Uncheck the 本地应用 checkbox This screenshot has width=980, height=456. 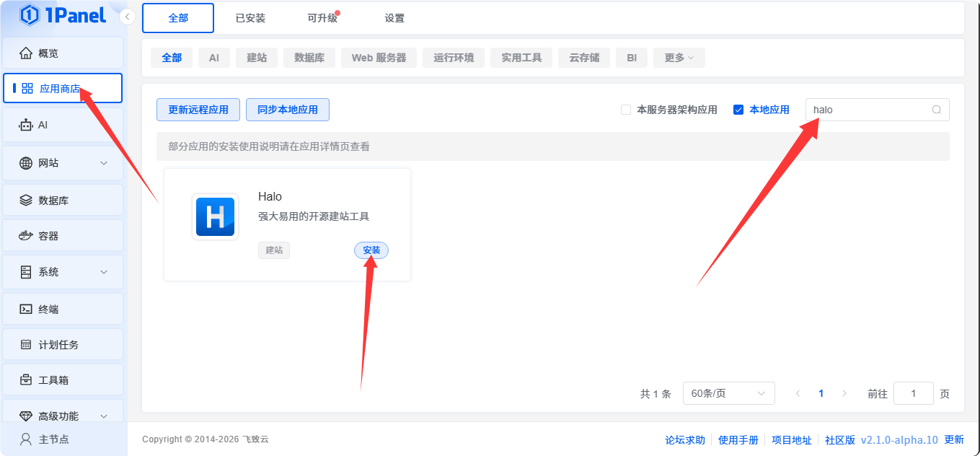(x=738, y=110)
